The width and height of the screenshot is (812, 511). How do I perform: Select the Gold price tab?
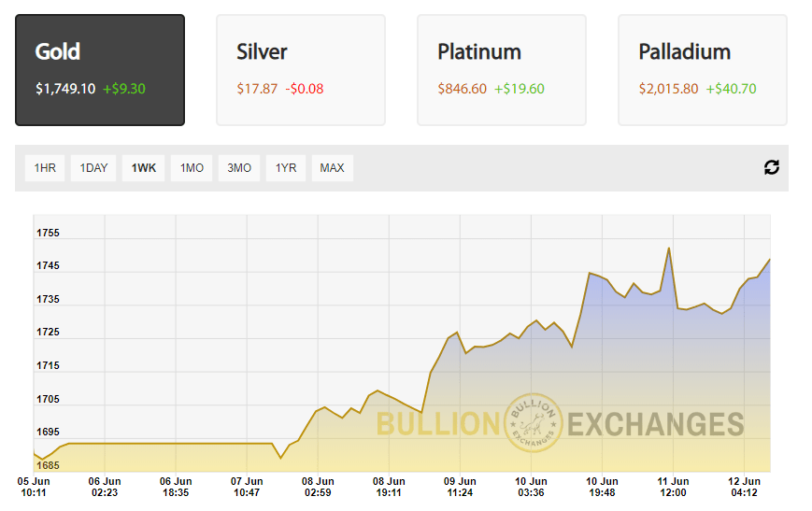pos(100,70)
